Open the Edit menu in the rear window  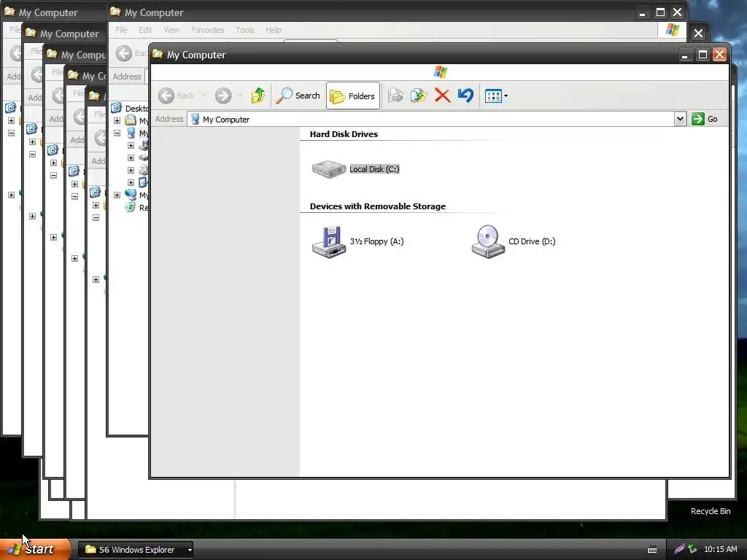click(x=145, y=30)
